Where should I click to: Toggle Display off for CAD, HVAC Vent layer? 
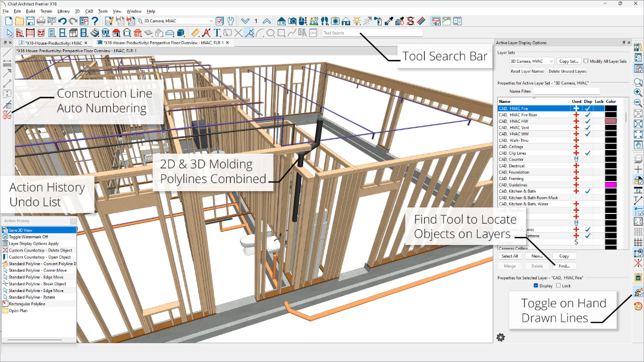pos(588,127)
